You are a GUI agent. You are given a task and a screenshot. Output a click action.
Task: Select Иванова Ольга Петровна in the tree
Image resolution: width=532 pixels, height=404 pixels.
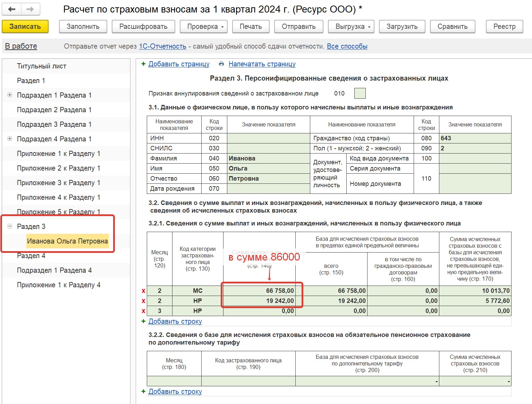coord(67,241)
